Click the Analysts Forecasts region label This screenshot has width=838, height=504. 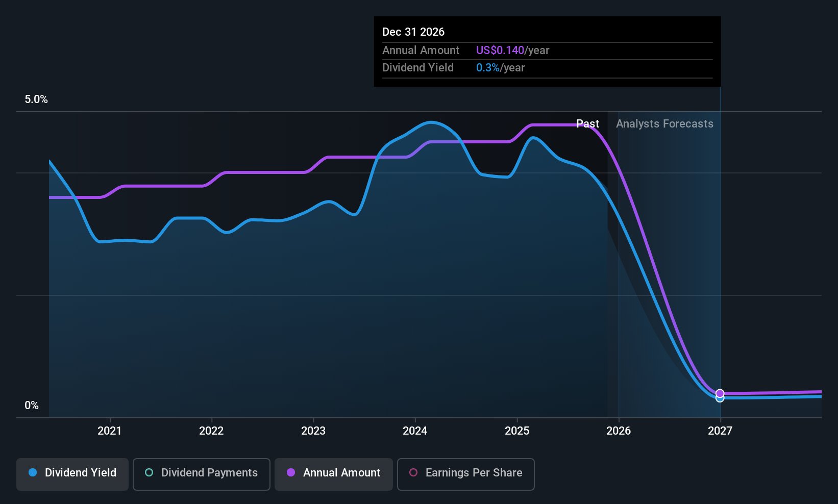pyautogui.click(x=664, y=123)
